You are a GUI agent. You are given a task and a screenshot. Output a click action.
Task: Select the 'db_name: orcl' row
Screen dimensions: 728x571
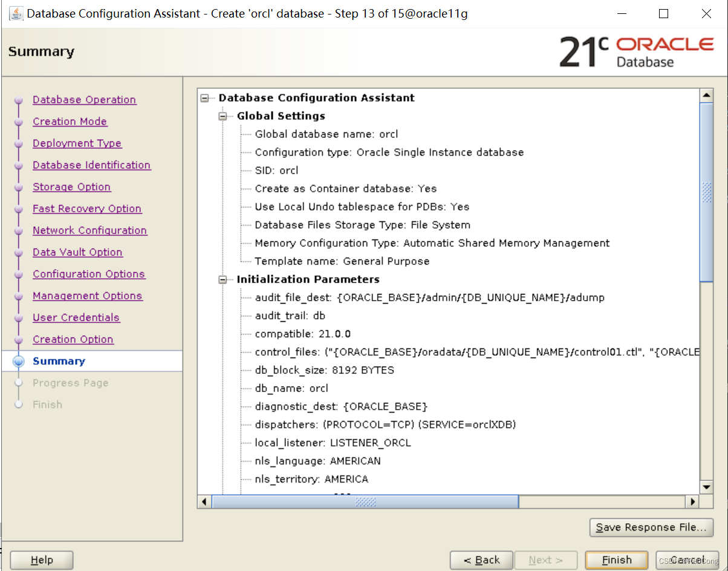click(x=291, y=388)
